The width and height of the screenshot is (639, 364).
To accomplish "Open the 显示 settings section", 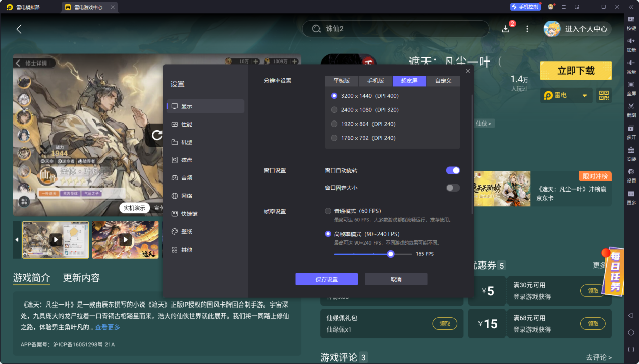I will tap(205, 106).
